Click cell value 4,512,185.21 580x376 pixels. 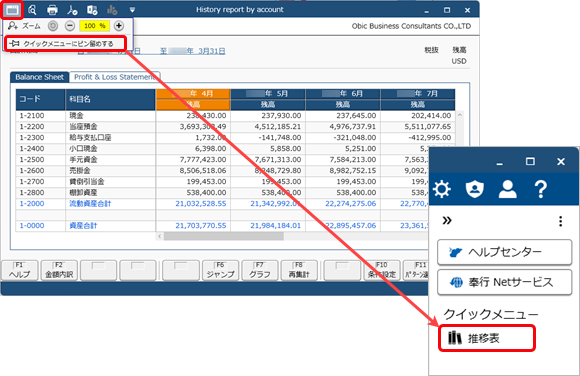tap(277, 127)
